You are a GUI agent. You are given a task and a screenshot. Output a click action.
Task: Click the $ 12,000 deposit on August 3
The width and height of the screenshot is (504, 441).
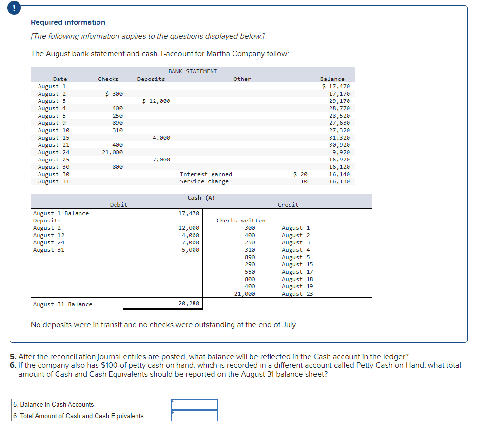(156, 101)
